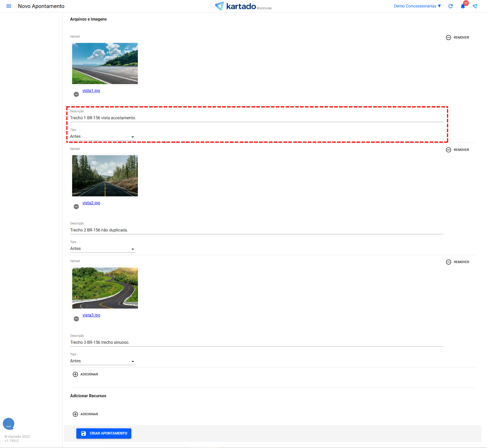The height and width of the screenshot is (448, 487).
Task: Open the notifications bell
Action: 463,6
